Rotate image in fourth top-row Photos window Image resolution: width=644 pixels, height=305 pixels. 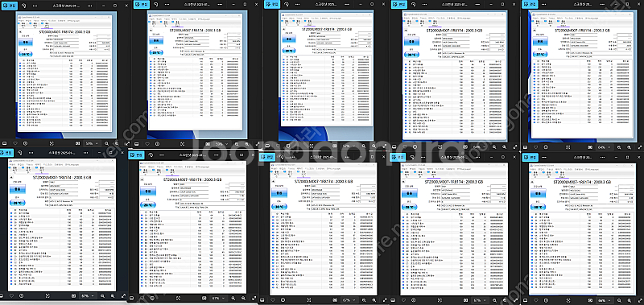(x=414, y=5)
